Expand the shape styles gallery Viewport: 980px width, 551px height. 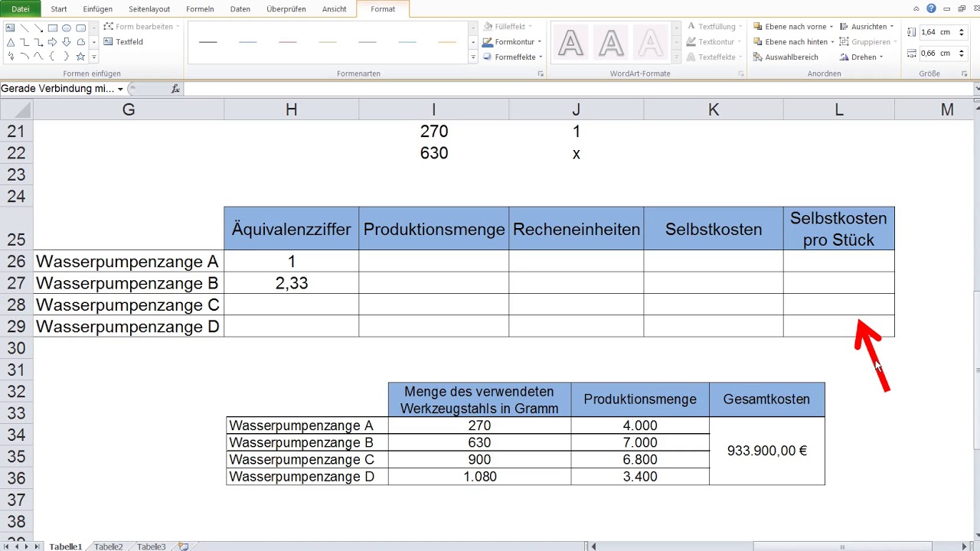tap(473, 57)
